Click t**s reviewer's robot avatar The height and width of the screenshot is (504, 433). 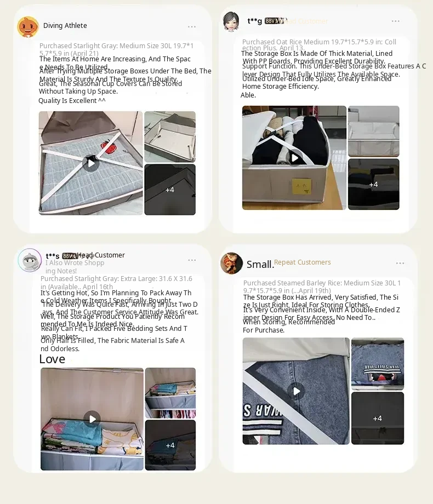coord(30,260)
